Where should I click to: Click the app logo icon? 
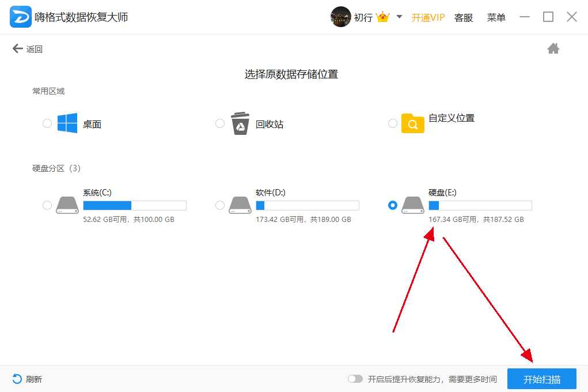click(21, 17)
